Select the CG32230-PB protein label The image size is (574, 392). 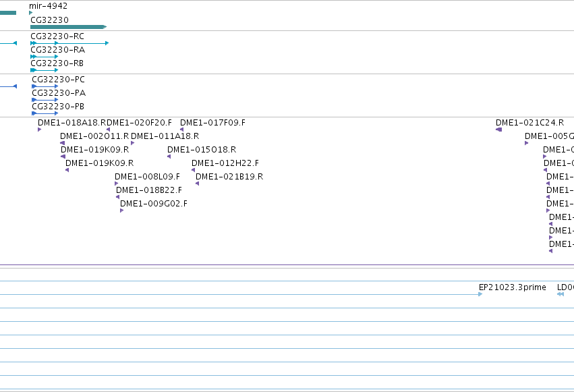[x=58, y=107]
